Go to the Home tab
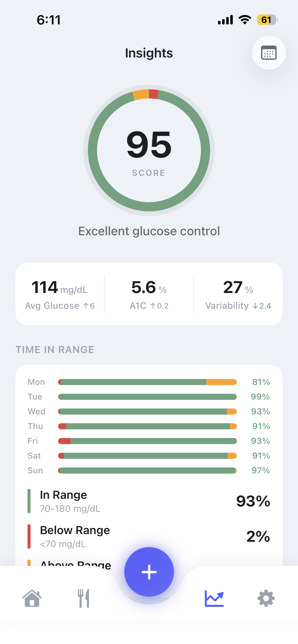This screenshot has width=298, height=644. (32, 598)
